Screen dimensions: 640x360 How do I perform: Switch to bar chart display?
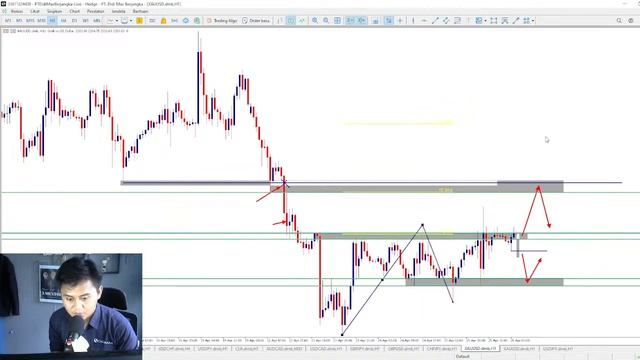point(280,20)
